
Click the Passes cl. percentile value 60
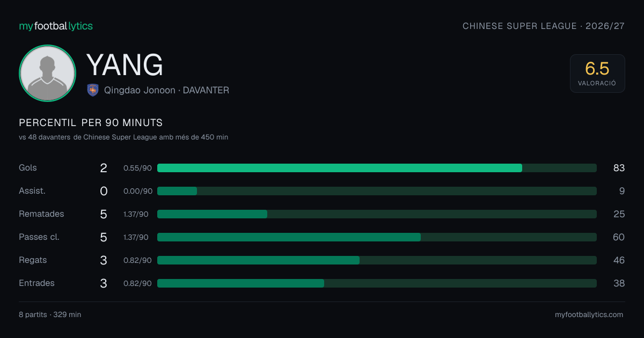tap(619, 237)
